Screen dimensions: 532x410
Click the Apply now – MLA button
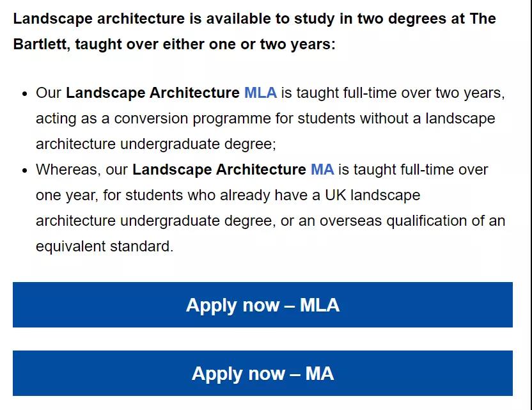(263, 305)
